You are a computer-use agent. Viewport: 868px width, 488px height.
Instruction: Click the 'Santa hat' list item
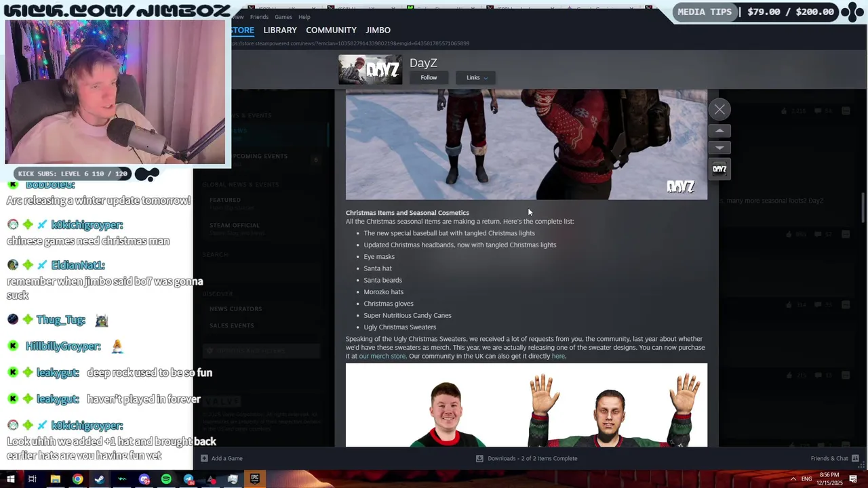pos(378,268)
